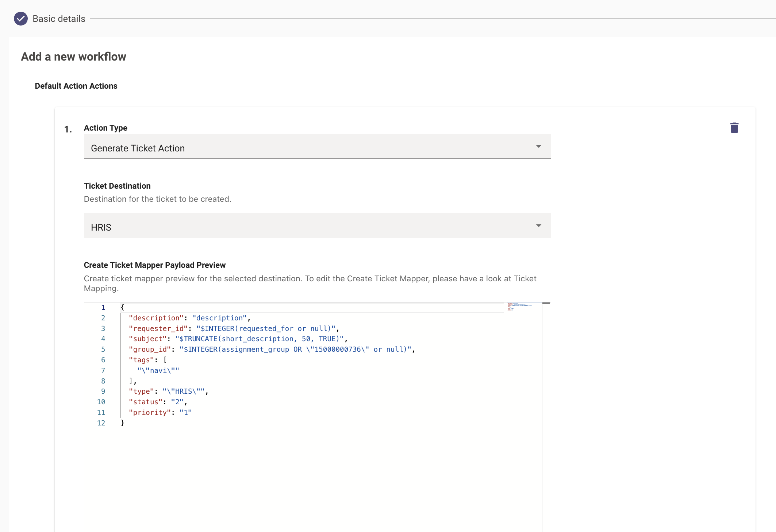Click the "navi" tag value
The image size is (776, 532).
tap(158, 371)
